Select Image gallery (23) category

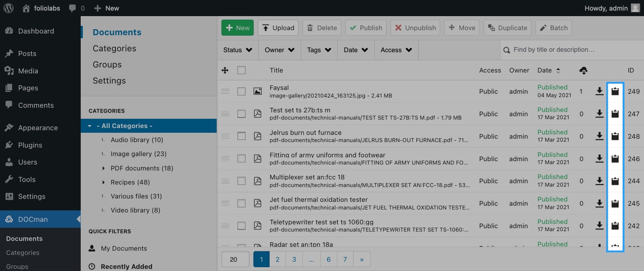[x=138, y=154]
